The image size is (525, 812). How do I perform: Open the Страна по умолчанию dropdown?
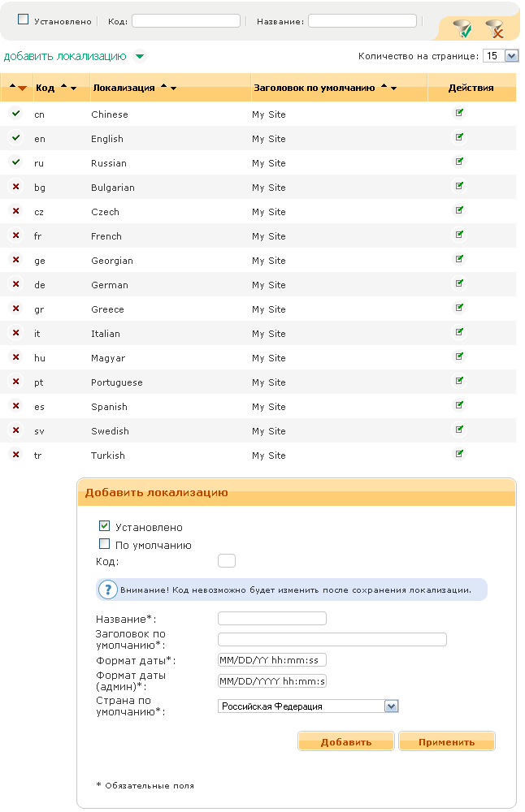point(308,706)
